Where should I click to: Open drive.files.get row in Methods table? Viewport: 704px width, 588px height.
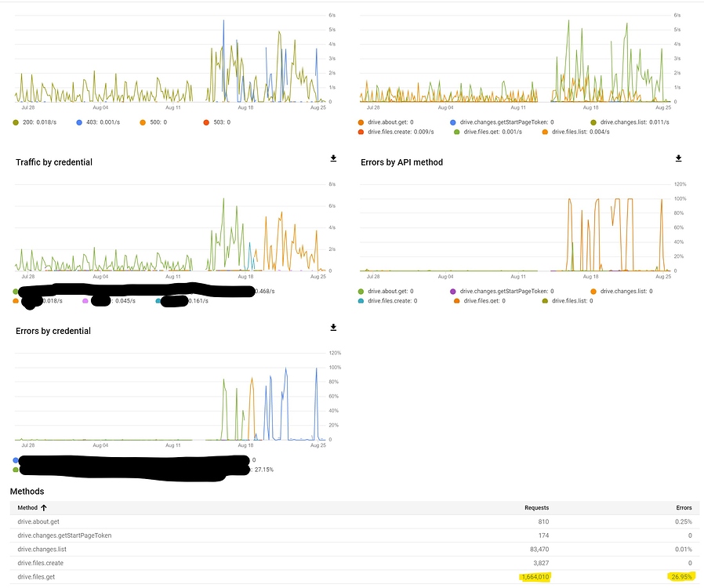click(354, 577)
